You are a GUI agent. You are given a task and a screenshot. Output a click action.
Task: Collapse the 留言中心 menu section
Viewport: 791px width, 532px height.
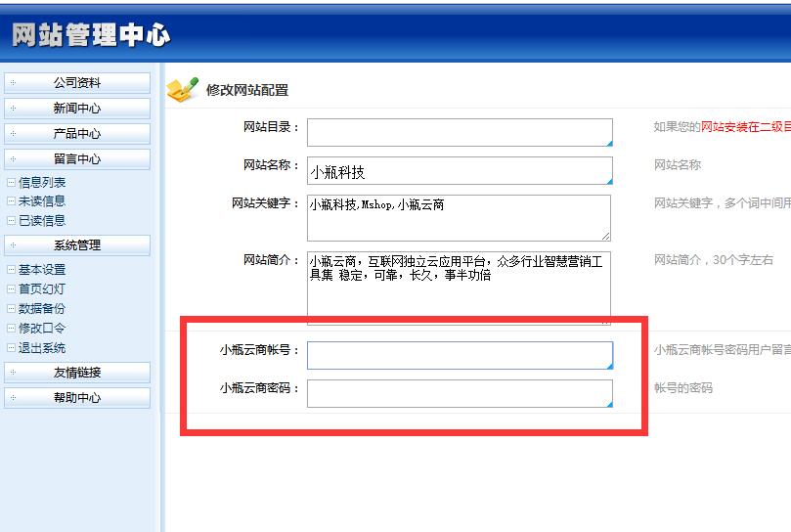(x=77, y=159)
